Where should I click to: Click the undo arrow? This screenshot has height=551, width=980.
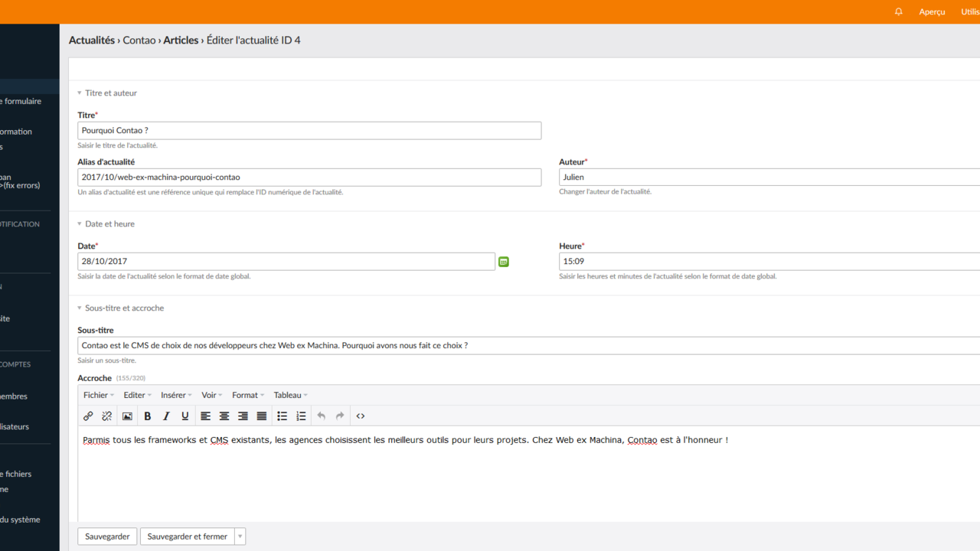point(322,416)
